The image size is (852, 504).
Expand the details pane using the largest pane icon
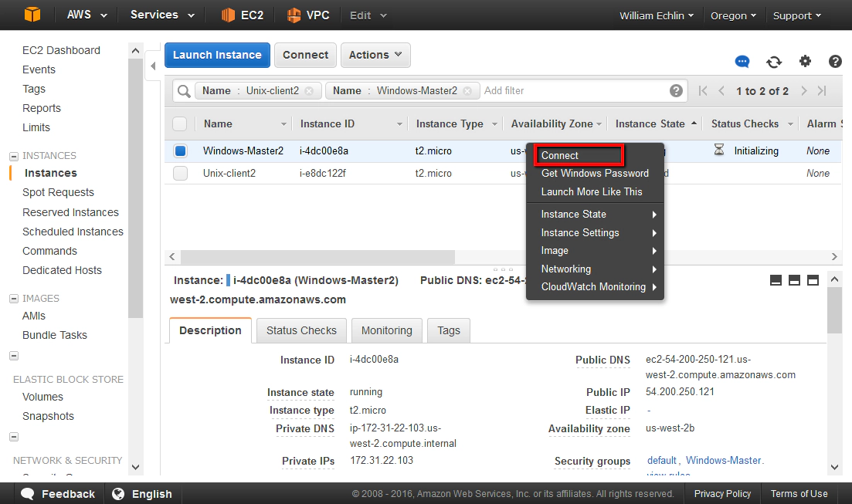click(x=813, y=280)
